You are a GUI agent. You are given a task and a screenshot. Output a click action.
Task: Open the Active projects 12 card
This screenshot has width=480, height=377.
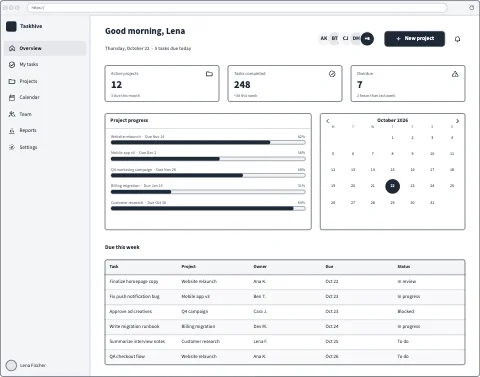tap(162, 83)
